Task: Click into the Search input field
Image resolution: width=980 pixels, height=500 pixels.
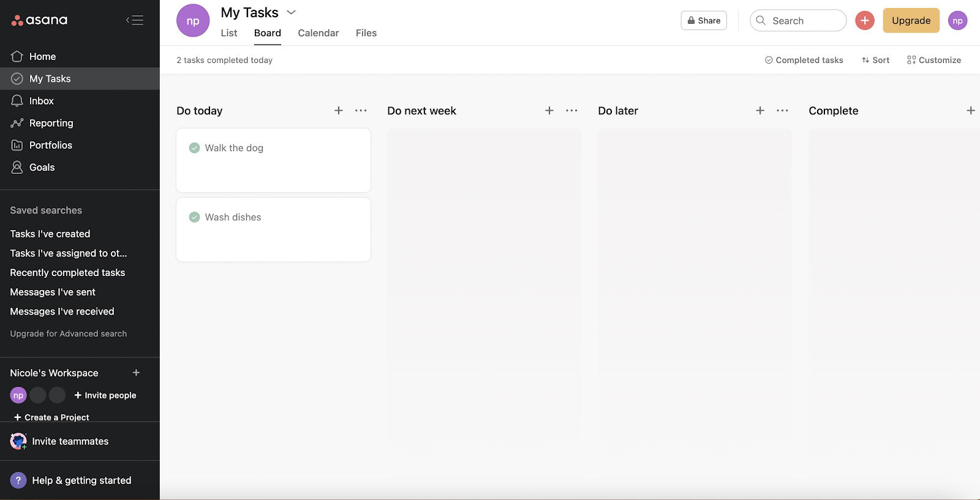Action: pyautogui.click(x=798, y=20)
